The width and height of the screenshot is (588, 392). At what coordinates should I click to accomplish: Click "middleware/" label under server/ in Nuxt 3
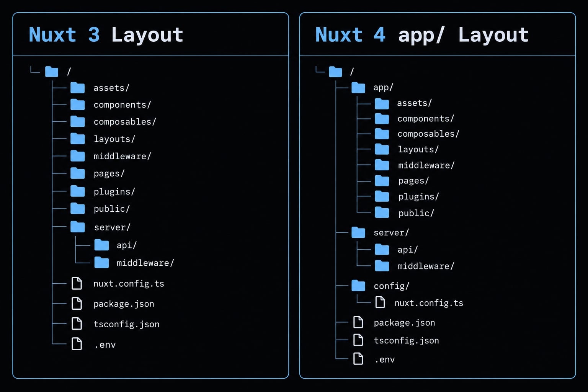(x=145, y=263)
